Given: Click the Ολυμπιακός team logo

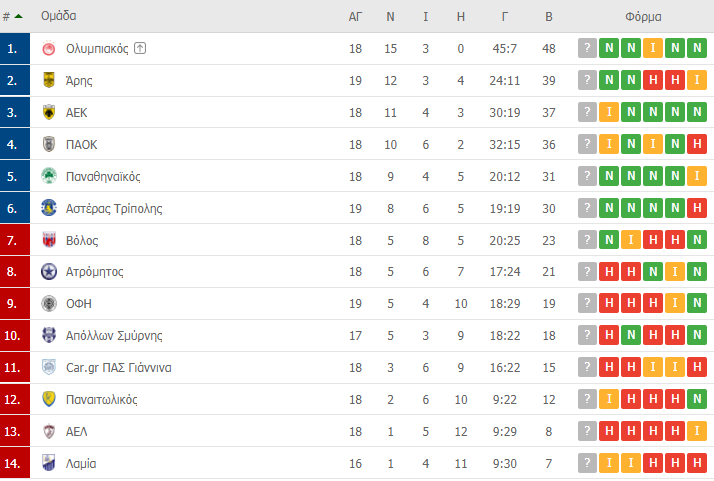Looking at the screenshot, I should (49, 48).
